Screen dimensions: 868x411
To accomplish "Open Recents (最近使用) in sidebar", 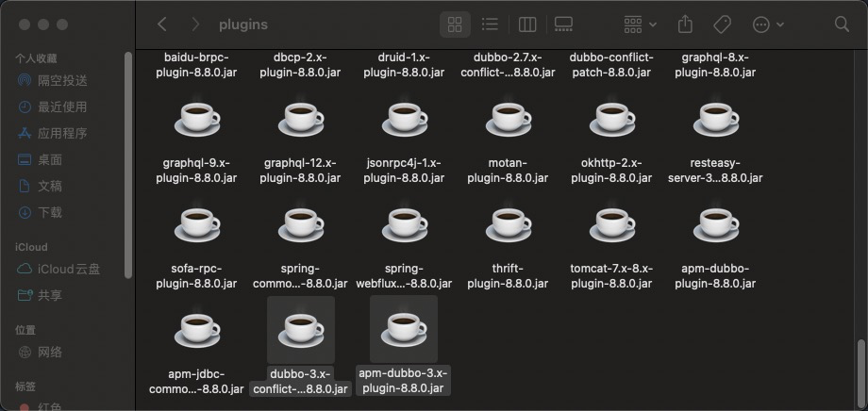I will click(x=53, y=107).
